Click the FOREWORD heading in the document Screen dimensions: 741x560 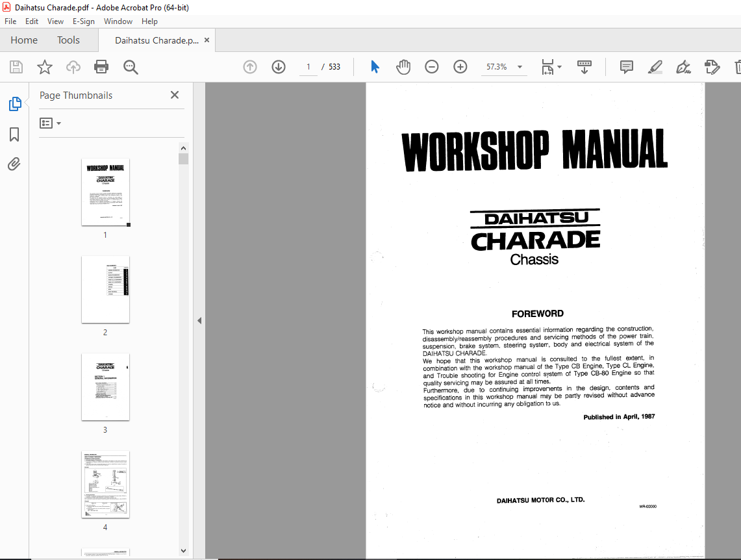pyautogui.click(x=537, y=314)
